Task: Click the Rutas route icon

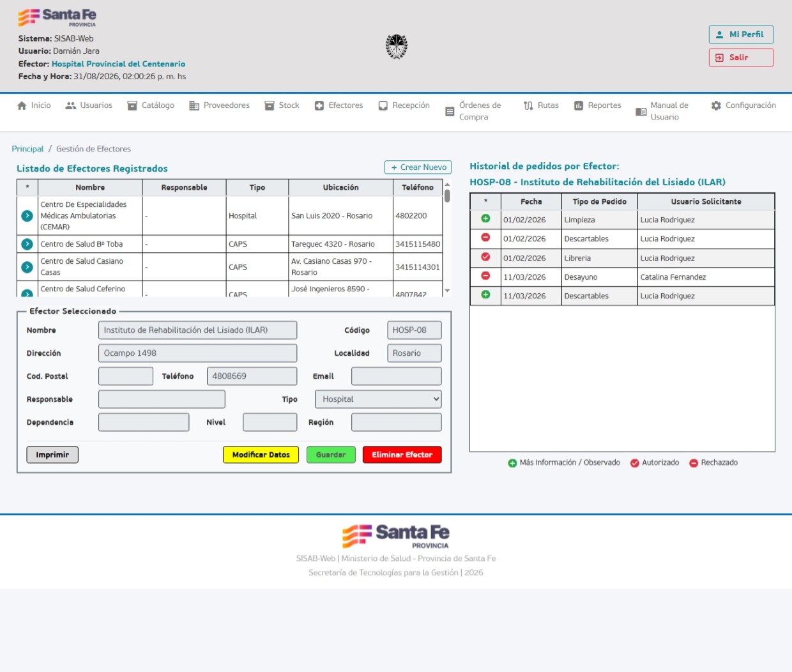Action: [528, 105]
